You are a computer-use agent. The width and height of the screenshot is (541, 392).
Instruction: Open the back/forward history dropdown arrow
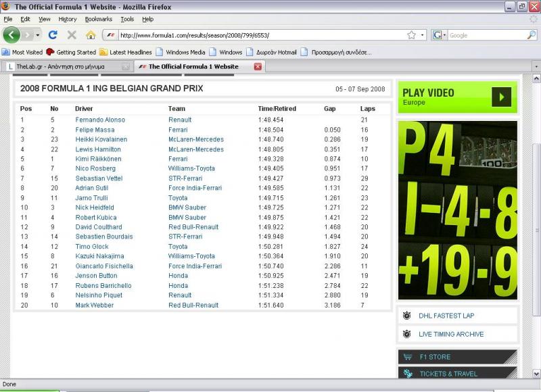pos(38,35)
